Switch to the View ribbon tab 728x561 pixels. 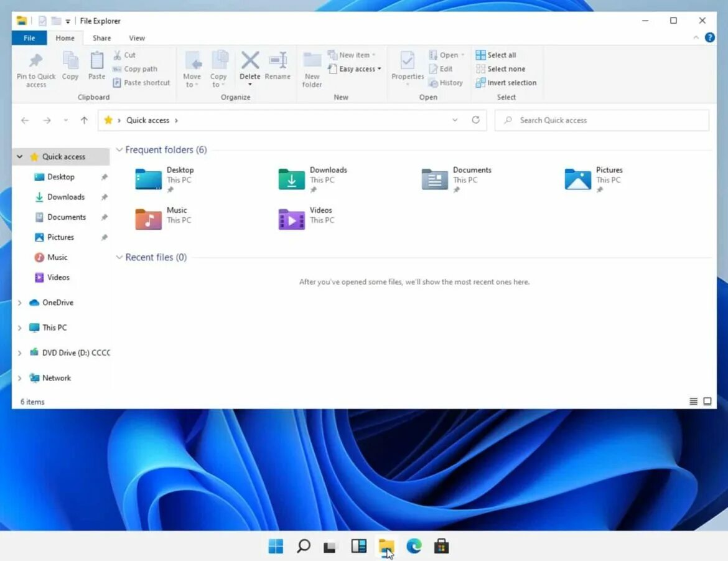point(136,38)
